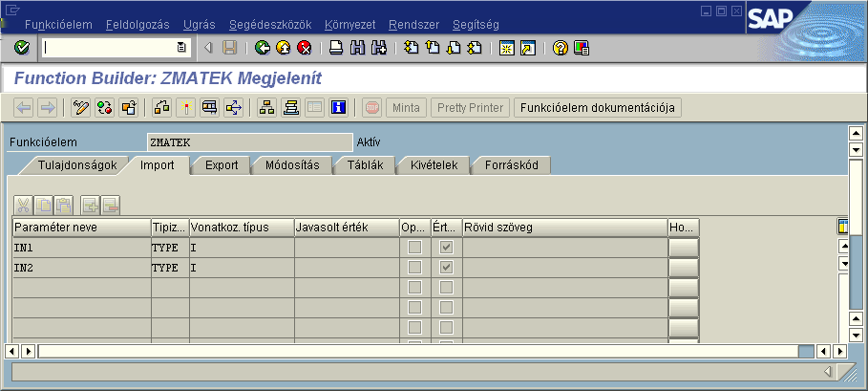Switch to the Módosítás tab
The width and height of the screenshot is (868, 391).
[x=292, y=165]
